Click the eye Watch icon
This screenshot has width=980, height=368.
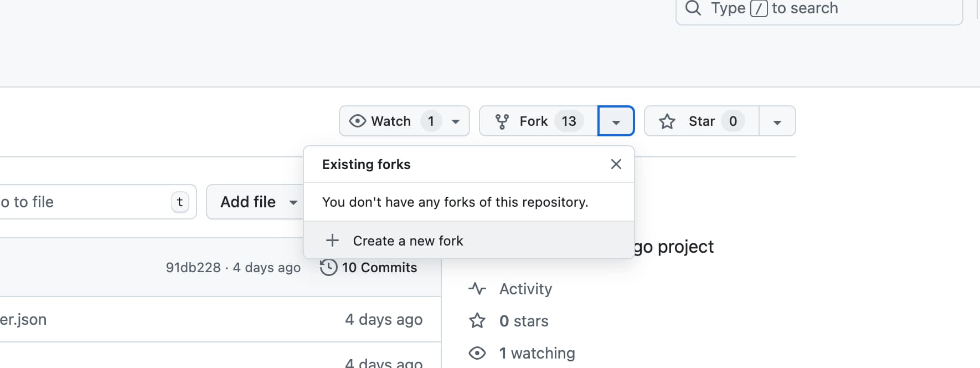(358, 121)
